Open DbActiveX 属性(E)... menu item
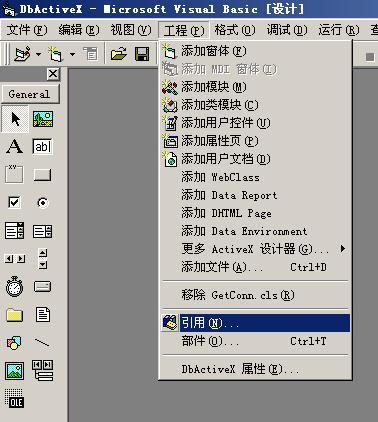 coord(256,369)
